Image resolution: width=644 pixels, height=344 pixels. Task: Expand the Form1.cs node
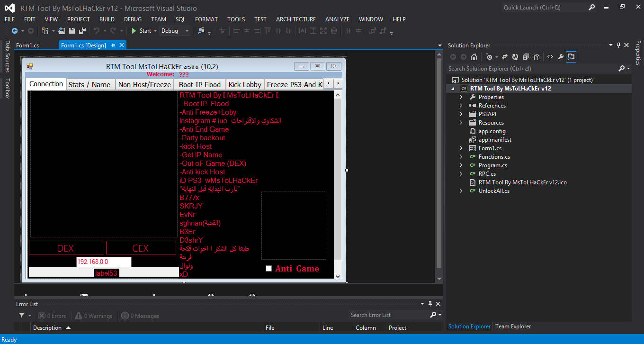[x=461, y=148]
